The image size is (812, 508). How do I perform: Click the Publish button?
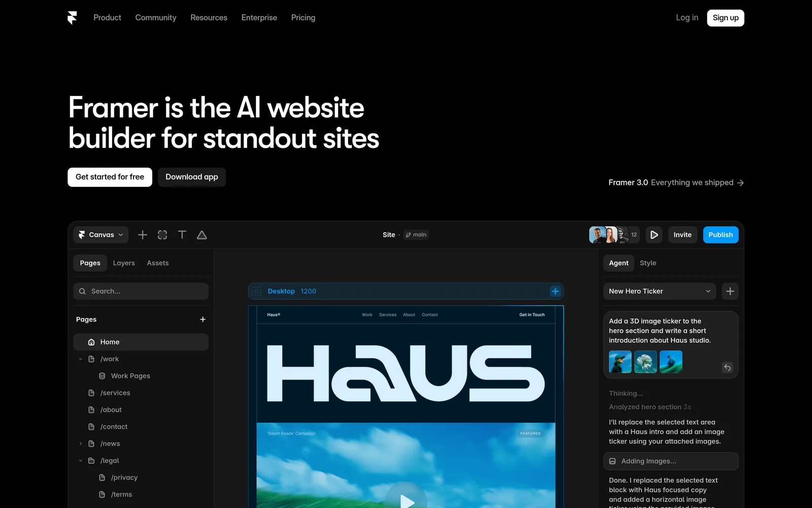[x=721, y=235]
